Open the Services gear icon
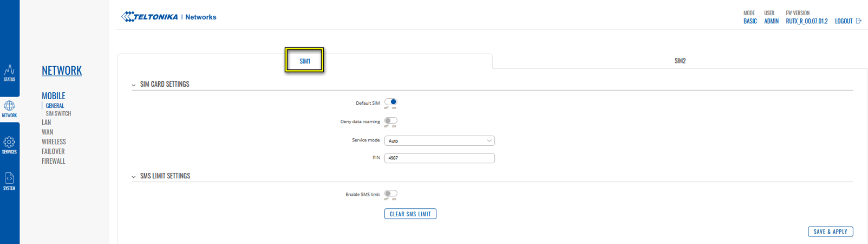The height and width of the screenshot is (244, 868). click(x=9, y=143)
